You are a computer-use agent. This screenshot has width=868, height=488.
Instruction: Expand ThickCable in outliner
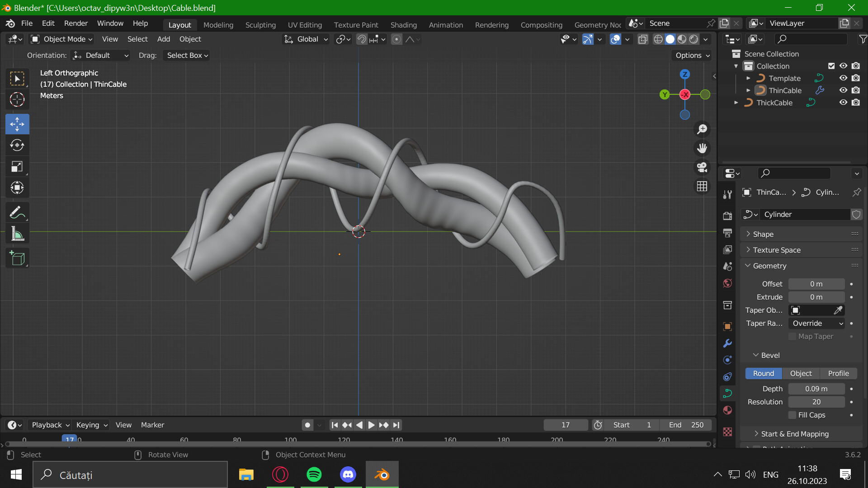(x=736, y=103)
